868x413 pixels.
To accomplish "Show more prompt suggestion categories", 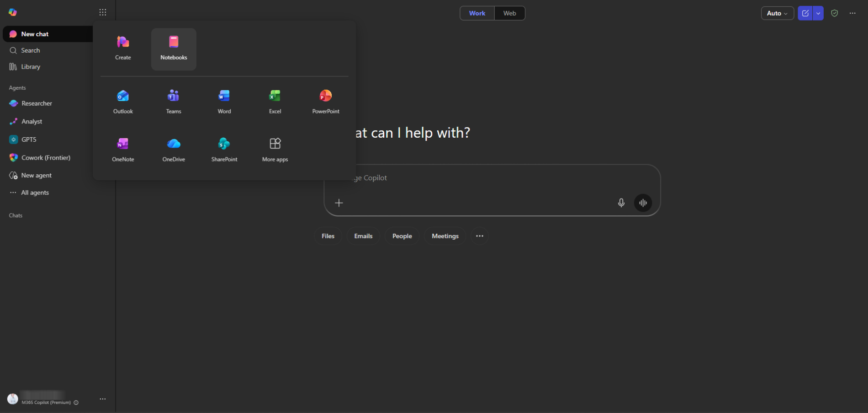I will pos(480,236).
